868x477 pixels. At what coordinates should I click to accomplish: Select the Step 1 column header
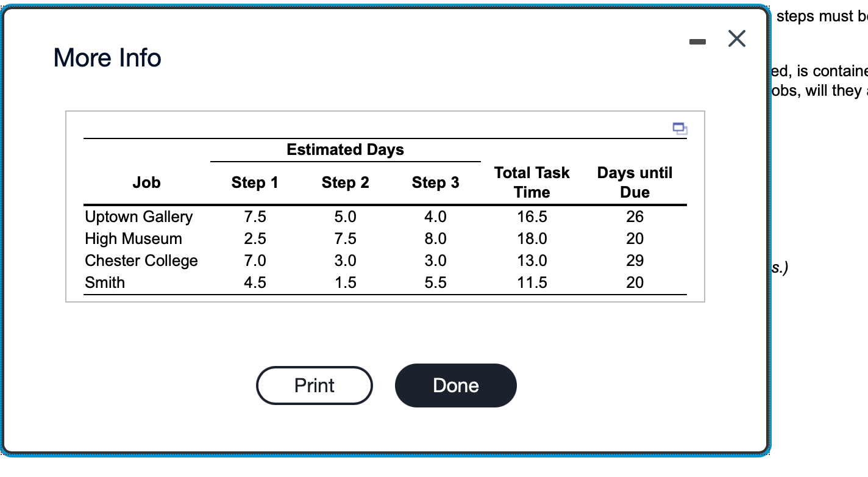coord(254,182)
